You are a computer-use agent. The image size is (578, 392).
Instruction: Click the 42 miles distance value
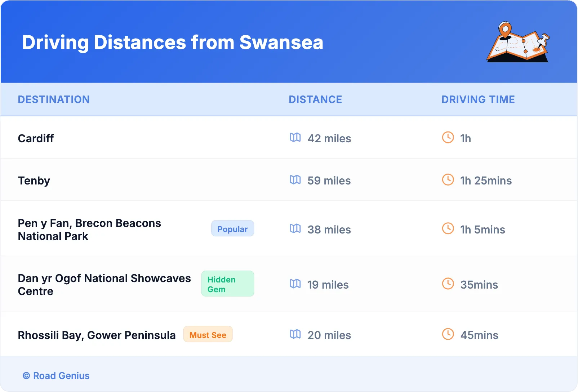pos(329,138)
